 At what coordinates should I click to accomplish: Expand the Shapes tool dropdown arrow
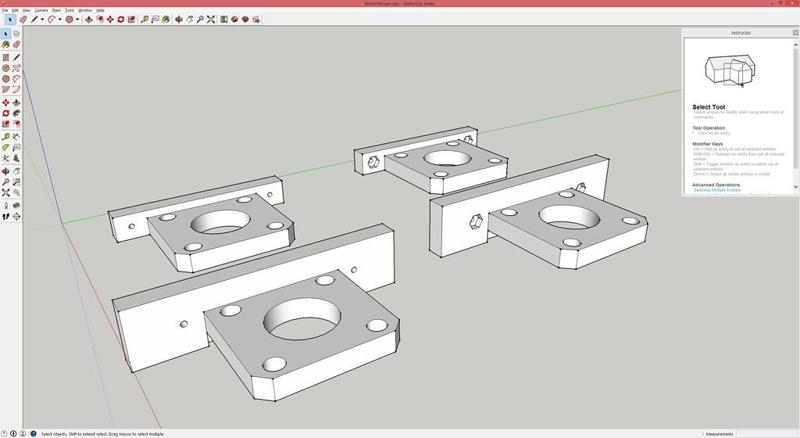(77, 19)
